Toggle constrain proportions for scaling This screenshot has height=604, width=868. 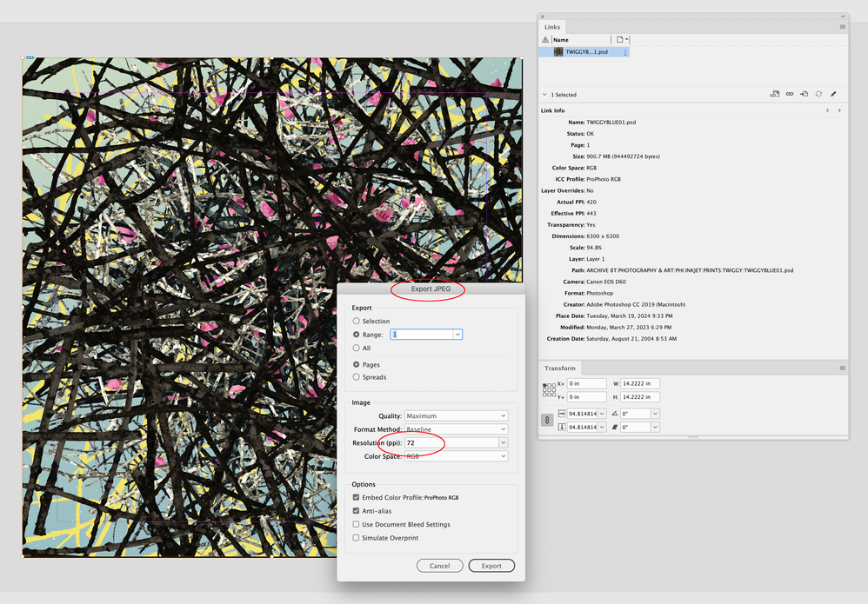click(547, 421)
